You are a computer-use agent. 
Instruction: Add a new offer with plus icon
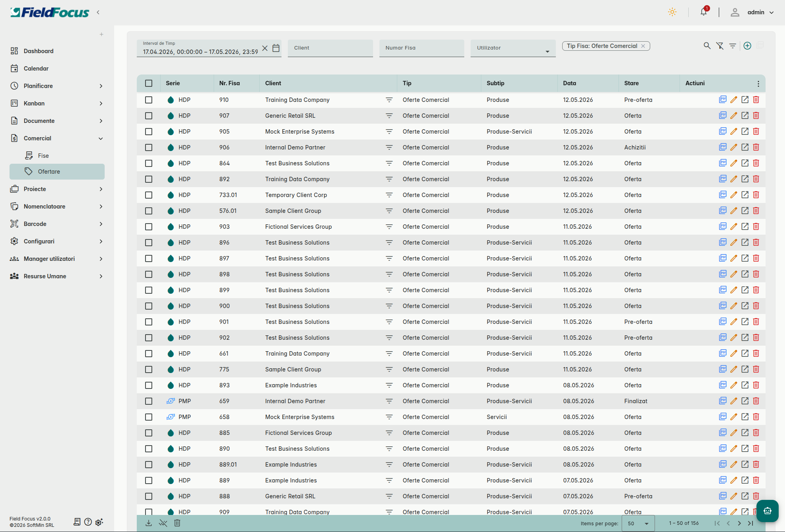pyautogui.click(x=747, y=46)
